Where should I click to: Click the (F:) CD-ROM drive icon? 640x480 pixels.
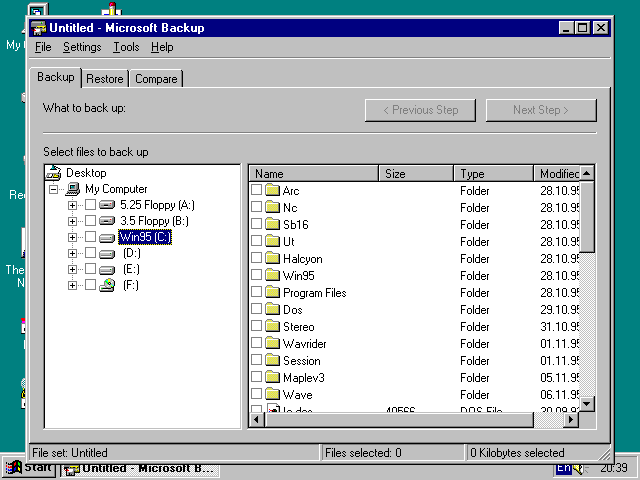(x=107, y=285)
